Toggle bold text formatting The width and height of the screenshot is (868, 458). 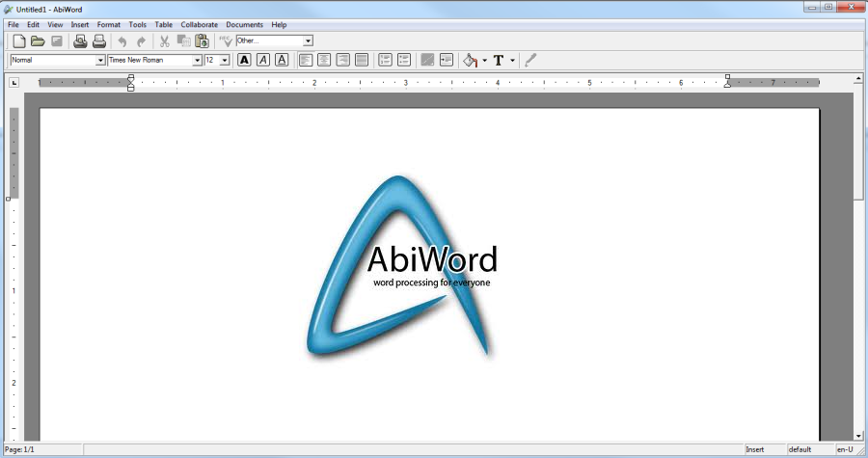click(x=244, y=60)
